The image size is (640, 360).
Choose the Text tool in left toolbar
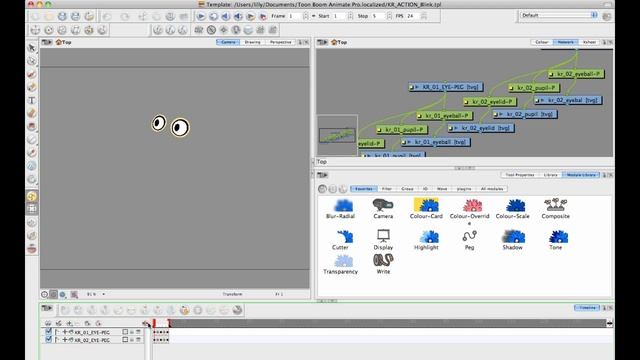coord(32,100)
